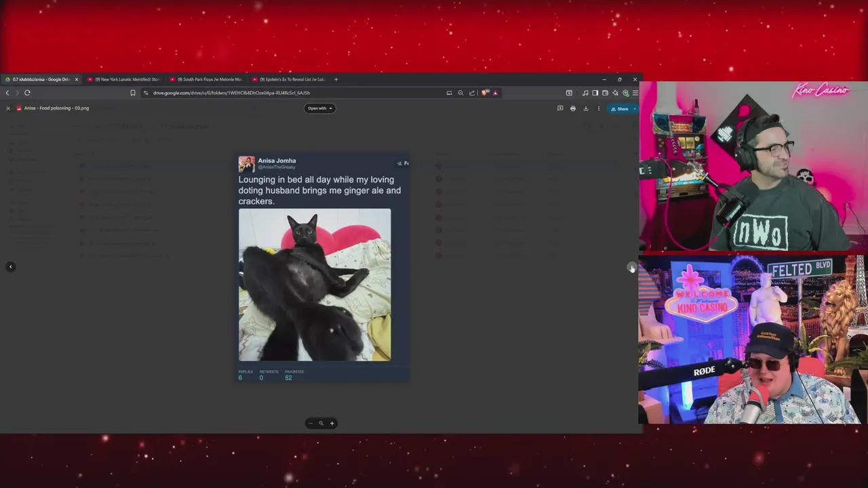Reload the page with the refresh icon
The image size is (868, 488).
pyautogui.click(x=27, y=93)
